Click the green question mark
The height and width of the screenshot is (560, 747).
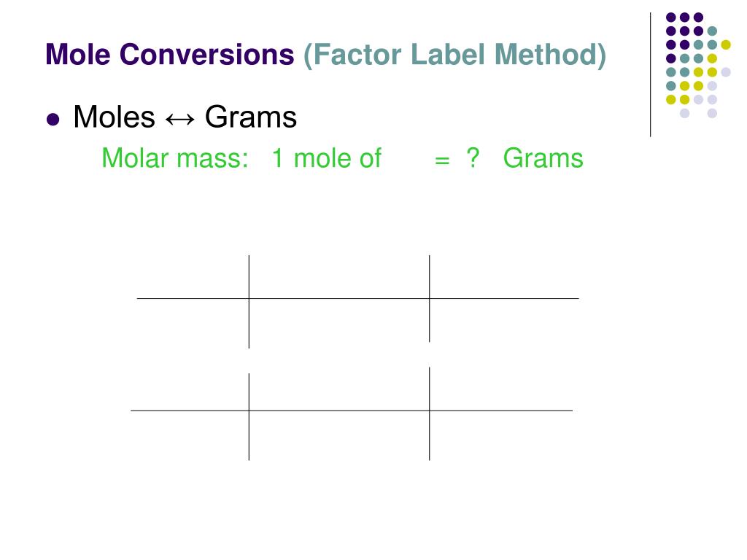[x=473, y=157]
